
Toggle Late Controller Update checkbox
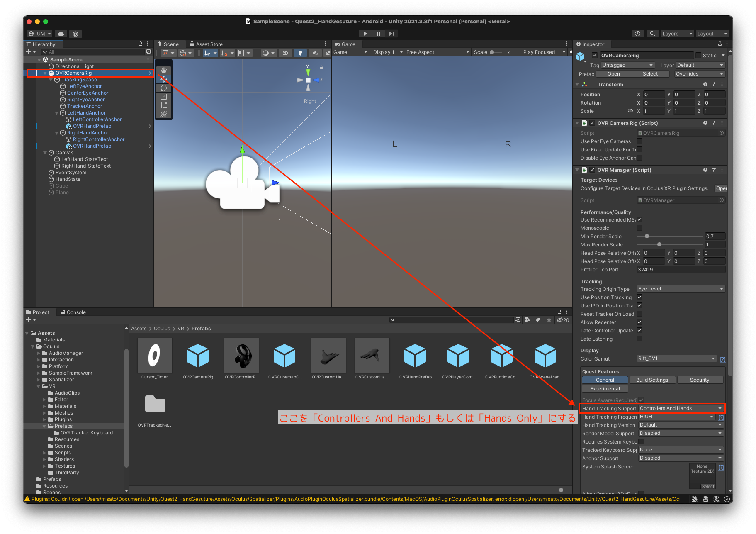click(639, 330)
